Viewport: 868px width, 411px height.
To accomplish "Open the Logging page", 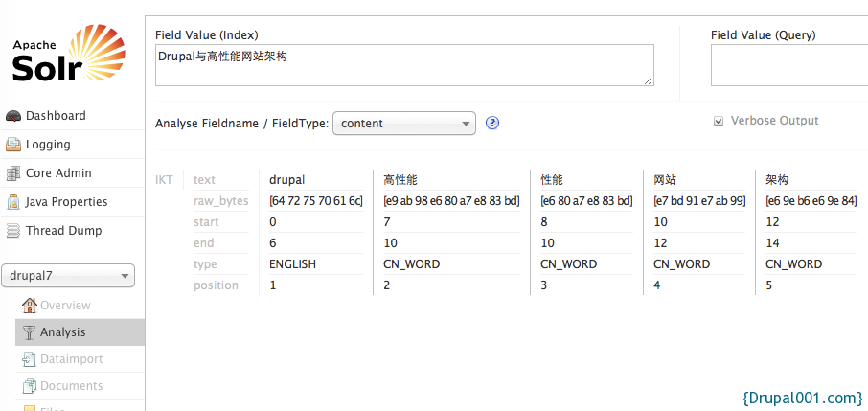I will (x=48, y=145).
